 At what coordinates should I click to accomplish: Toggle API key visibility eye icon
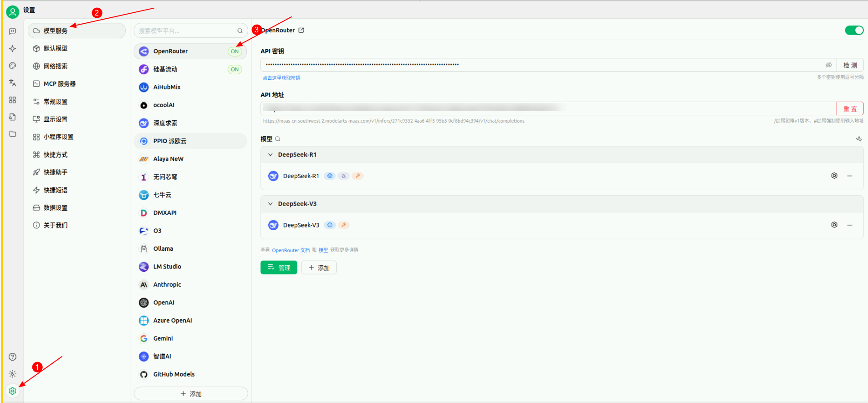(828, 65)
